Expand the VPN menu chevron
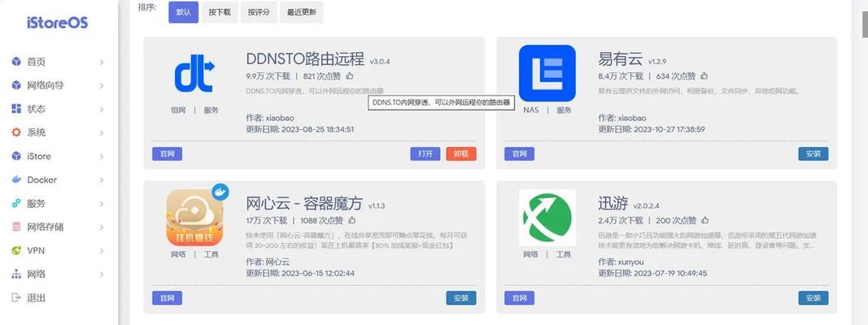The width and height of the screenshot is (868, 325). pos(102,251)
